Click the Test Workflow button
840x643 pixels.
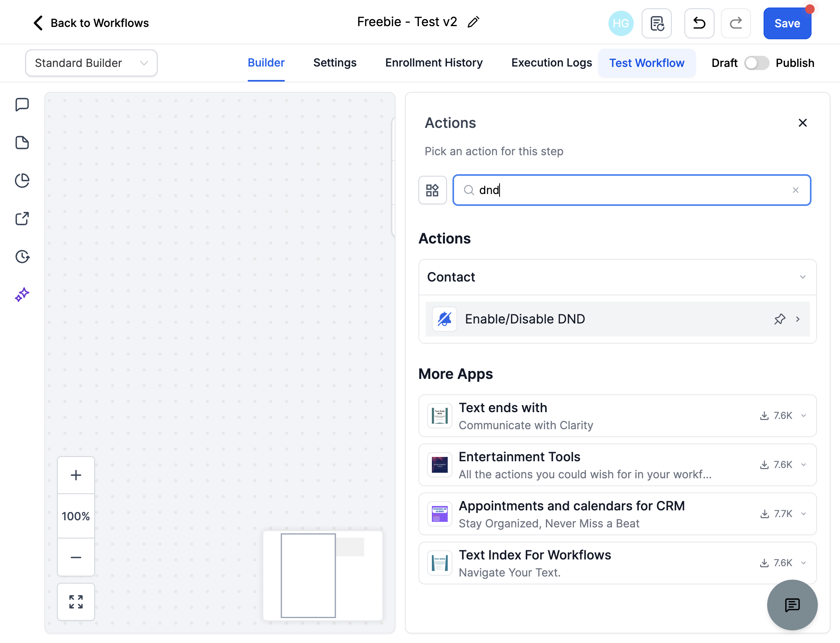[x=647, y=63]
